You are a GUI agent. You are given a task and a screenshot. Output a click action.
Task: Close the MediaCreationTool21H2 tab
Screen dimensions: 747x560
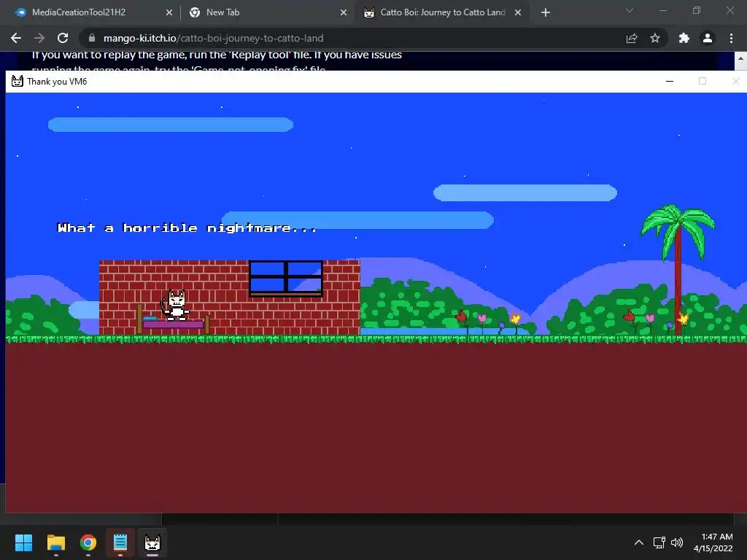(x=169, y=13)
